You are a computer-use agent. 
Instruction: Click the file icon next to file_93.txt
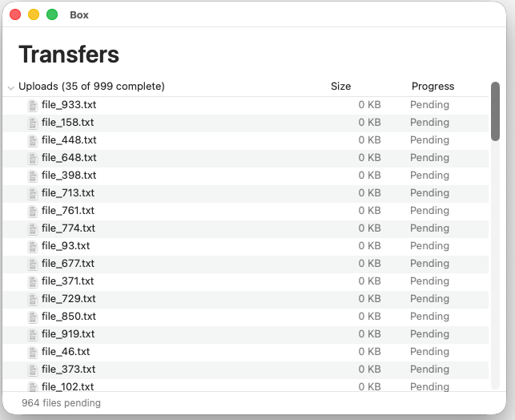pyautogui.click(x=33, y=247)
